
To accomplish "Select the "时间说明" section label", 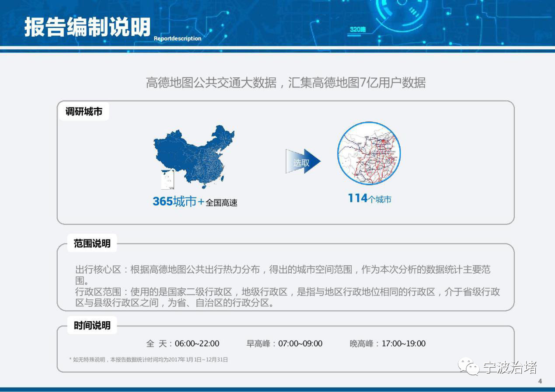I will pyautogui.click(x=92, y=326).
